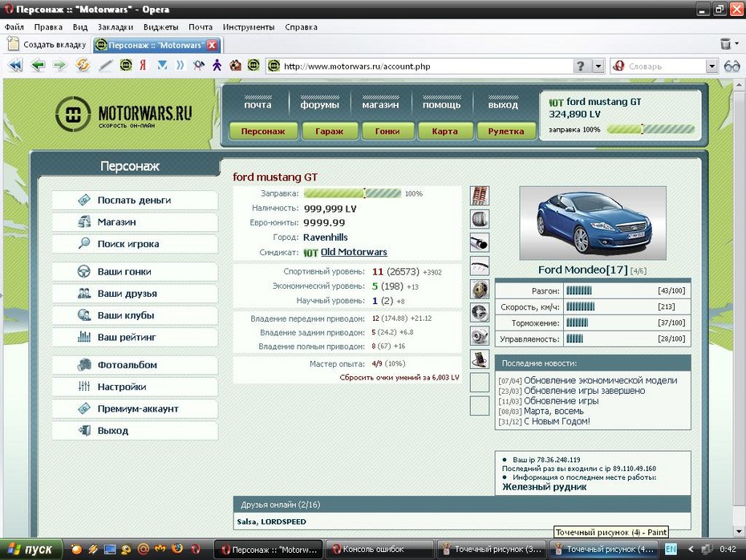Open the closed tabs dropdown arrow beside the trash
The width and height of the screenshot is (746, 560).
coord(737,44)
